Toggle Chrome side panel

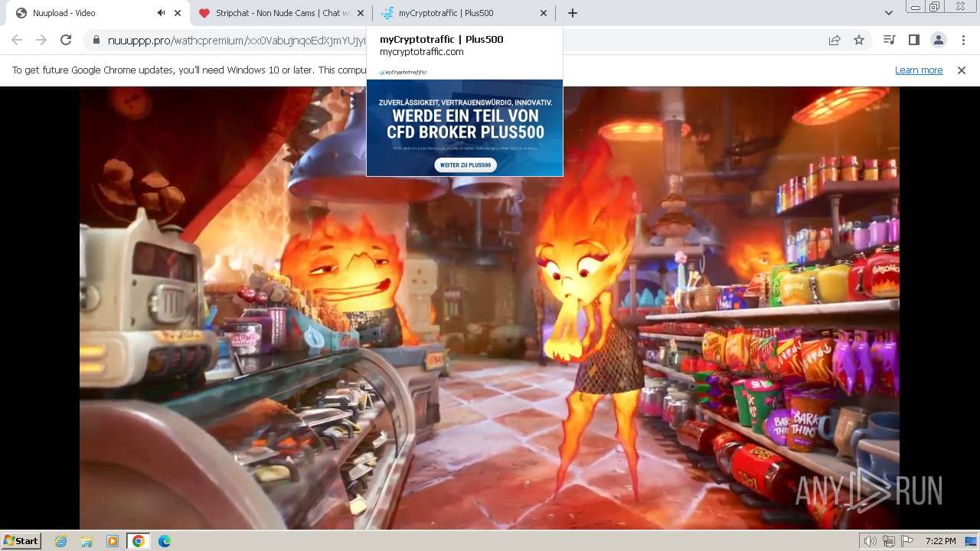913,40
